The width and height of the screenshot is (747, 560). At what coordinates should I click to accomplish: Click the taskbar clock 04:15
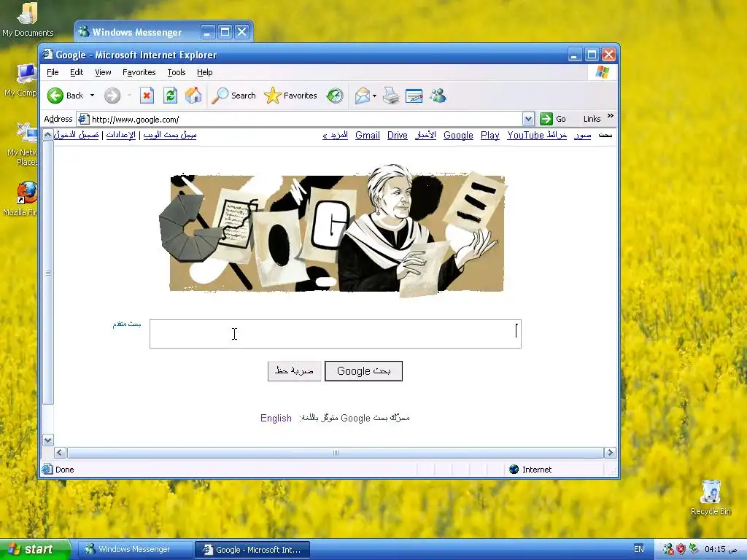click(721, 550)
